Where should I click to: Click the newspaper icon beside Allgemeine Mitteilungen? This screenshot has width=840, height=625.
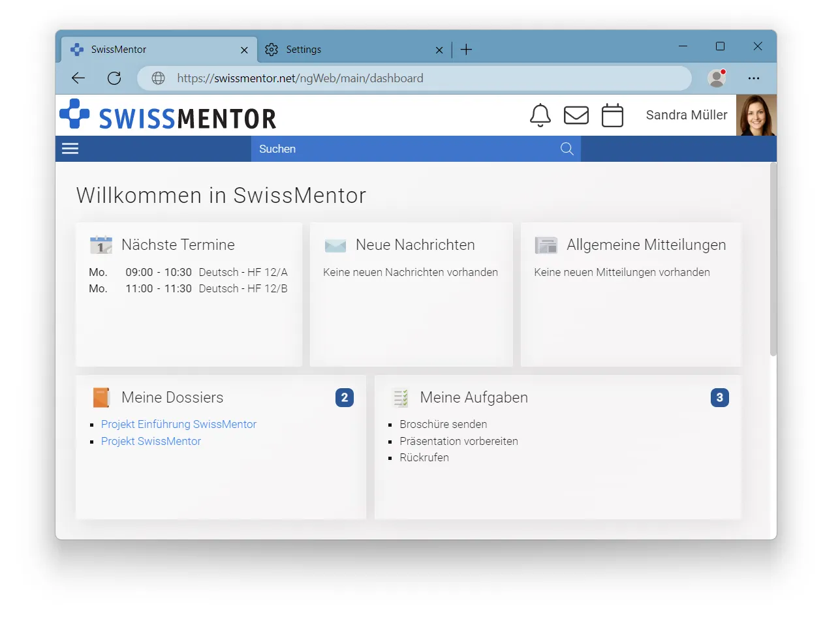[x=546, y=245]
